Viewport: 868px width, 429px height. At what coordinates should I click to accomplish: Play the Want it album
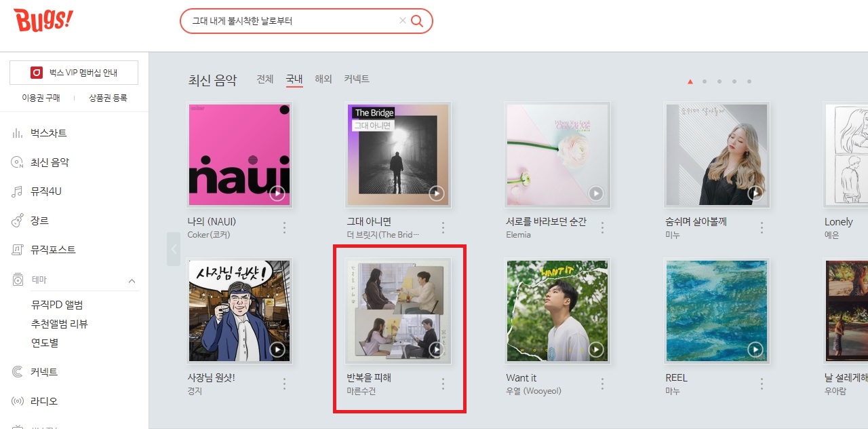click(x=595, y=350)
